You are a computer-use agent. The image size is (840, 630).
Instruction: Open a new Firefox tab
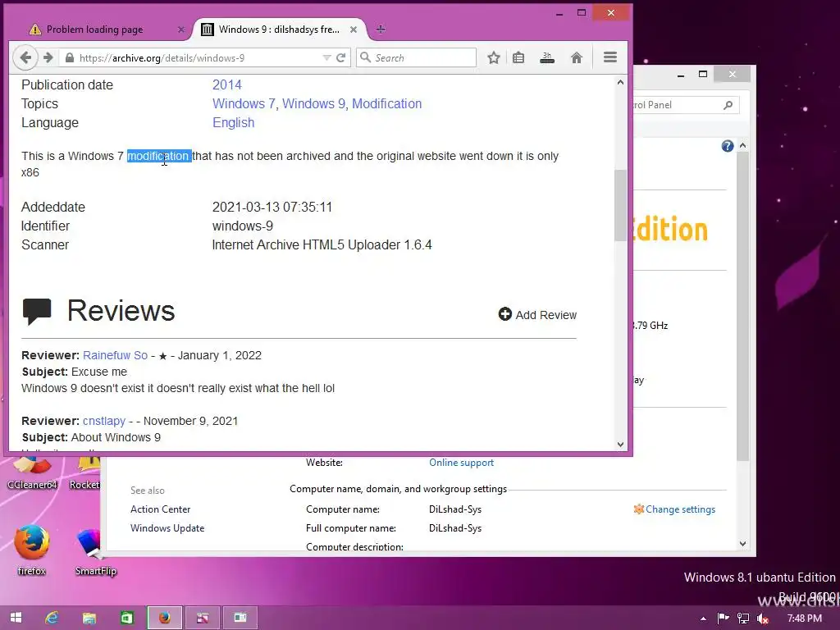tap(381, 30)
